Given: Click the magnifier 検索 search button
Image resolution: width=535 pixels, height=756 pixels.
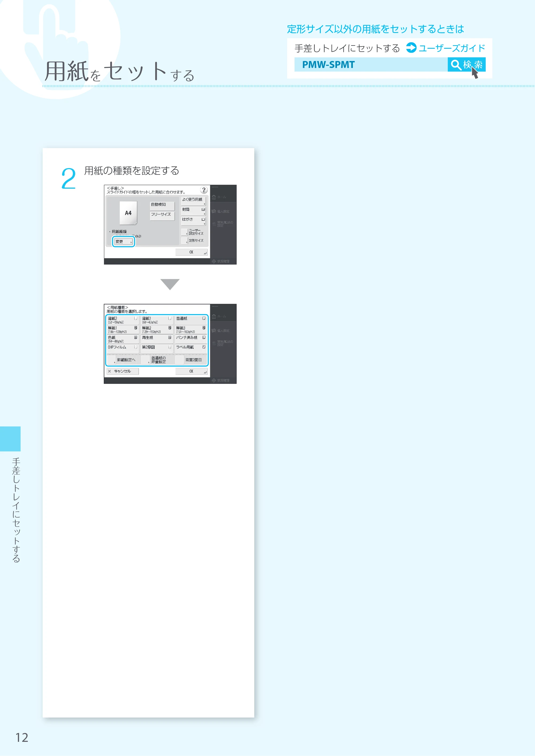Looking at the screenshot, I should coord(467,64).
